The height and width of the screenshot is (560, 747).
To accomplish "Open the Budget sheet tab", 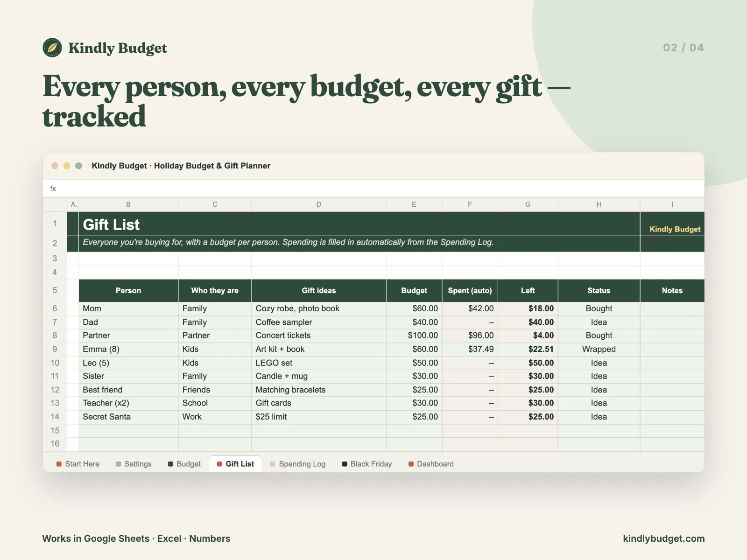I will point(184,464).
